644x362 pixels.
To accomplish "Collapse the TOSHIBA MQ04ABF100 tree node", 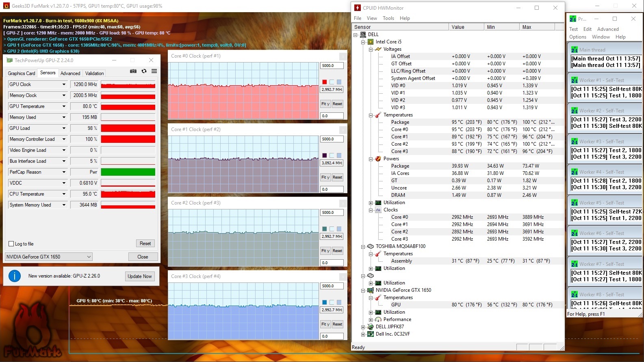I will click(363, 247).
